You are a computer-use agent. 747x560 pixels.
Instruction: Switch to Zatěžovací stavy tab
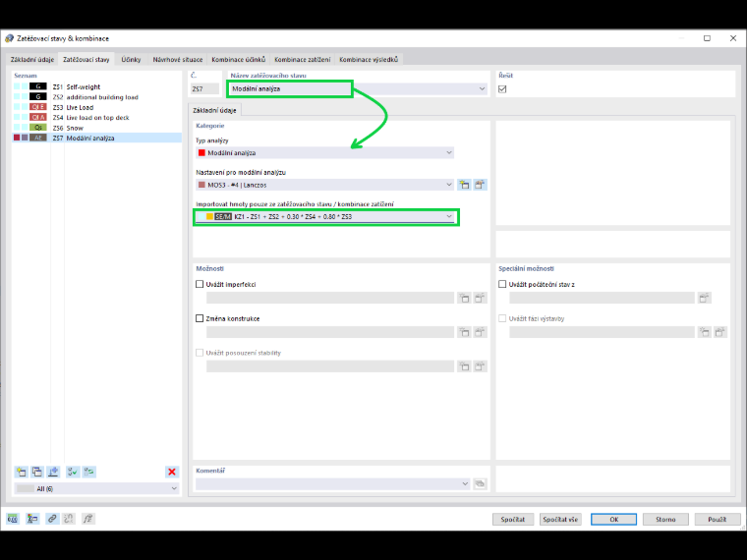point(86,60)
